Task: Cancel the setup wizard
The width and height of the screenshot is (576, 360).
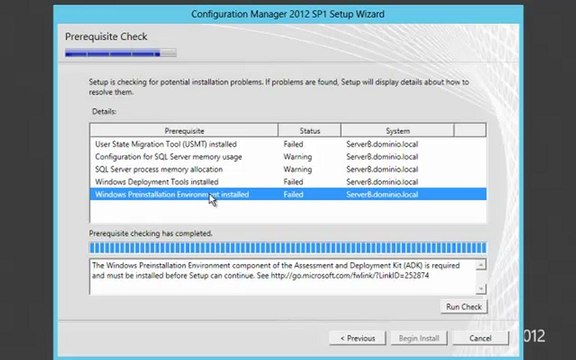Action: click(480, 338)
